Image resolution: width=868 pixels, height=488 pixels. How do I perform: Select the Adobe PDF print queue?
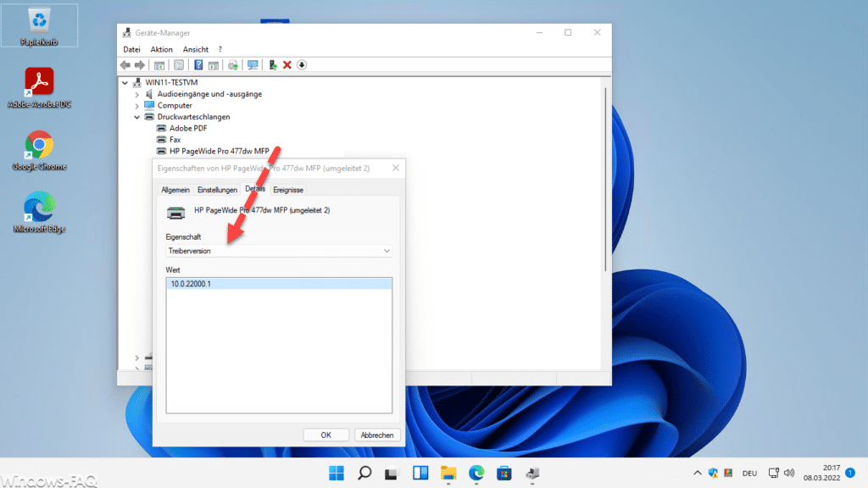(188, 129)
